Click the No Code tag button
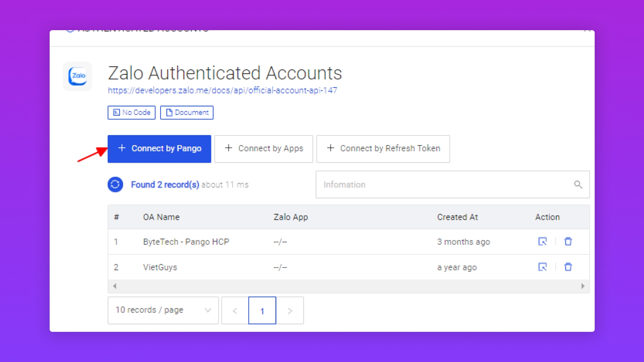The image size is (644, 362). [x=131, y=113]
